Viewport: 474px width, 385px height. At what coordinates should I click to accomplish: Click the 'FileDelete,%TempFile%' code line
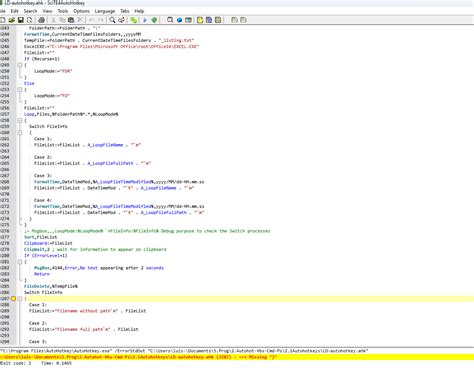[x=51, y=286]
